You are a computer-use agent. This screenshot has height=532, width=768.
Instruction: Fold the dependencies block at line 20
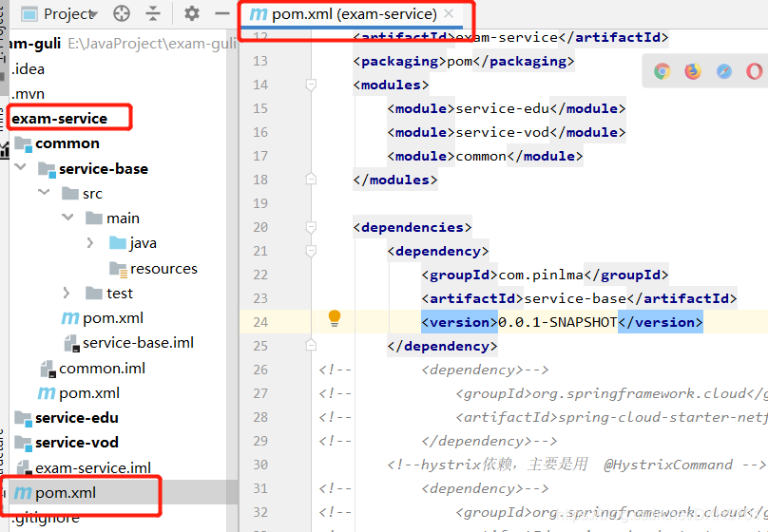[311, 227]
